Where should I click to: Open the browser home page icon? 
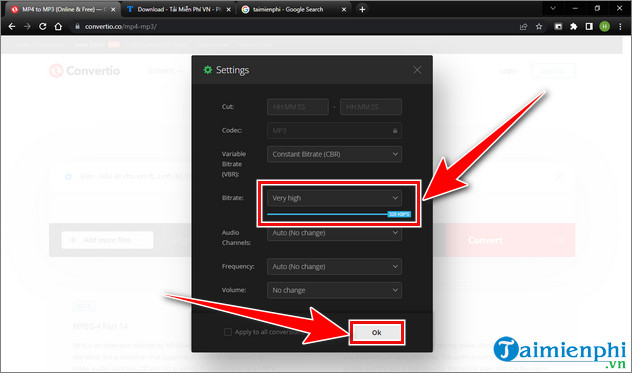58,27
